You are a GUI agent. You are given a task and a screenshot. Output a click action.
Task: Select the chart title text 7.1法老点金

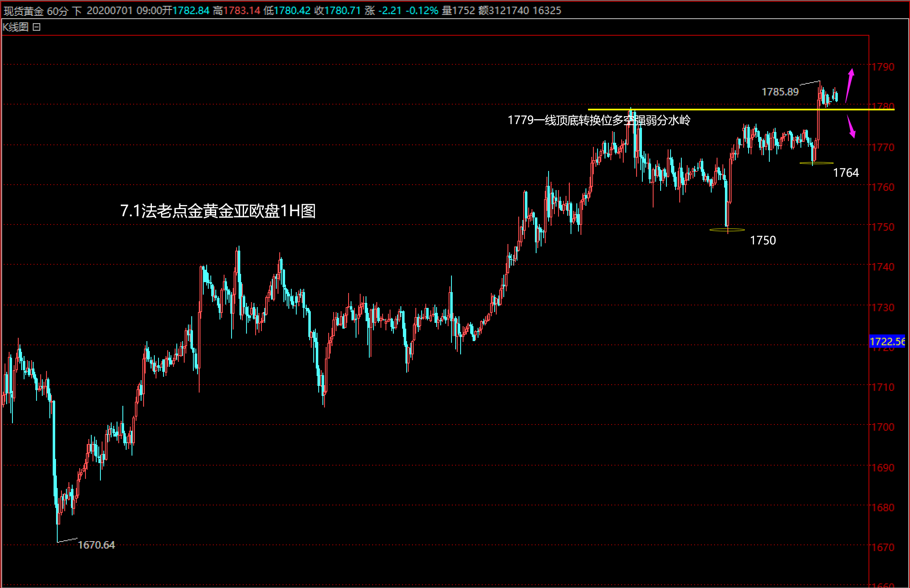click(218, 211)
